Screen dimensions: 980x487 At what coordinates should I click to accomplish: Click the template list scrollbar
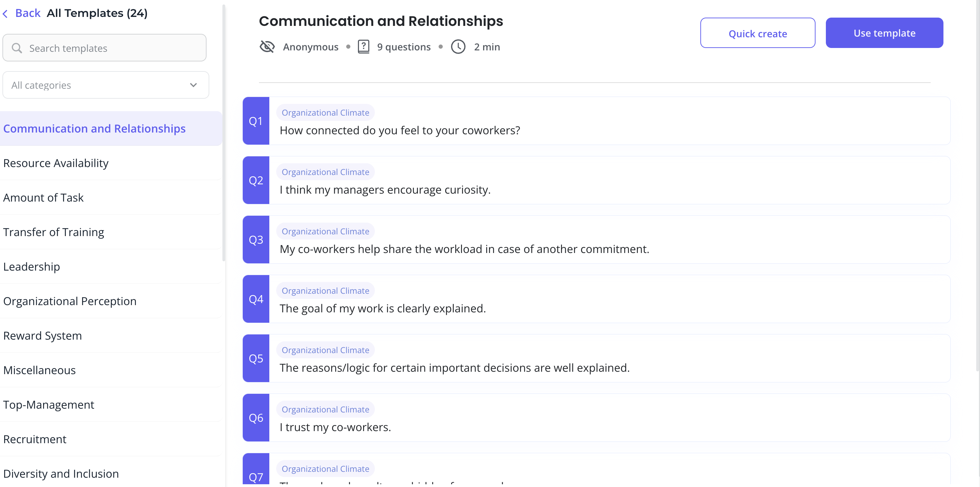pos(224,133)
